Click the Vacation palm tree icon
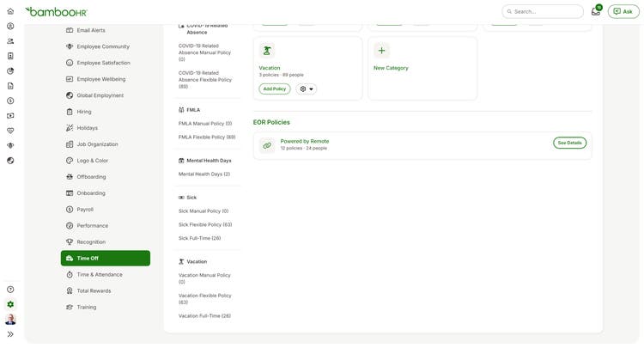The image size is (644, 348). pos(267,51)
